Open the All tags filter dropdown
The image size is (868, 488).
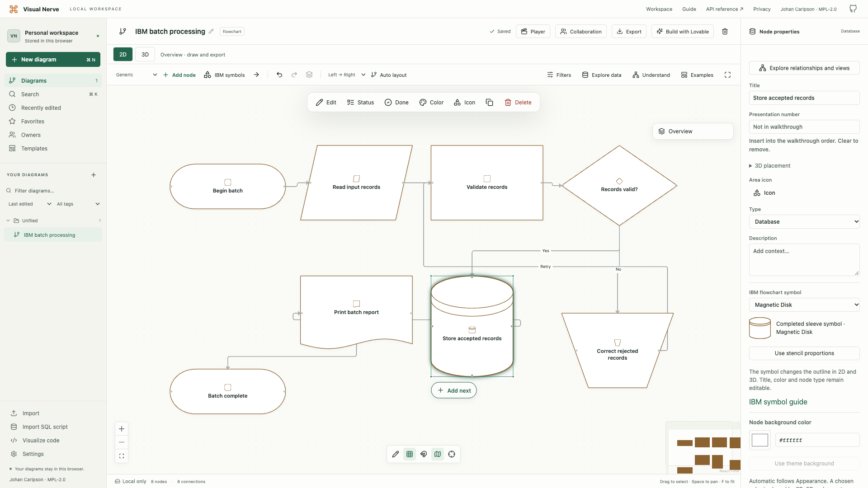click(78, 204)
